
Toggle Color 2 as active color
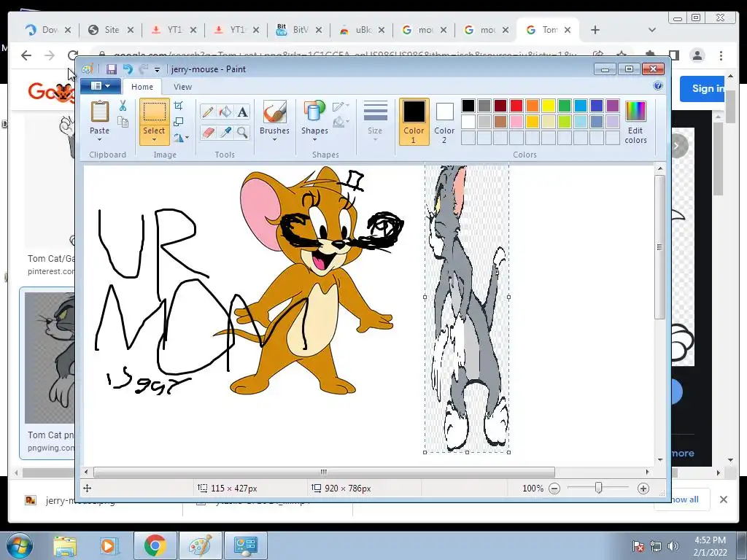444,122
